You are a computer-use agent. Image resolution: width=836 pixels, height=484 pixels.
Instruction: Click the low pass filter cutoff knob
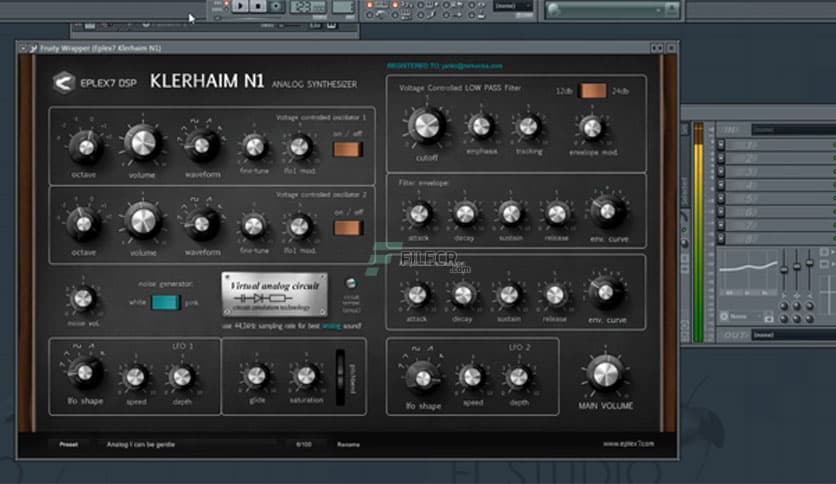(x=427, y=126)
